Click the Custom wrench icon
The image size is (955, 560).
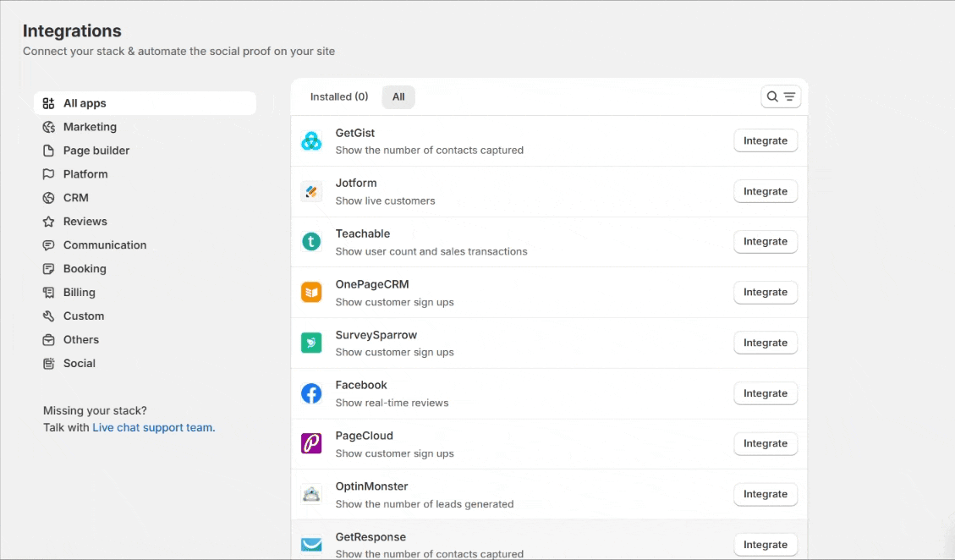pyautogui.click(x=49, y=316)
